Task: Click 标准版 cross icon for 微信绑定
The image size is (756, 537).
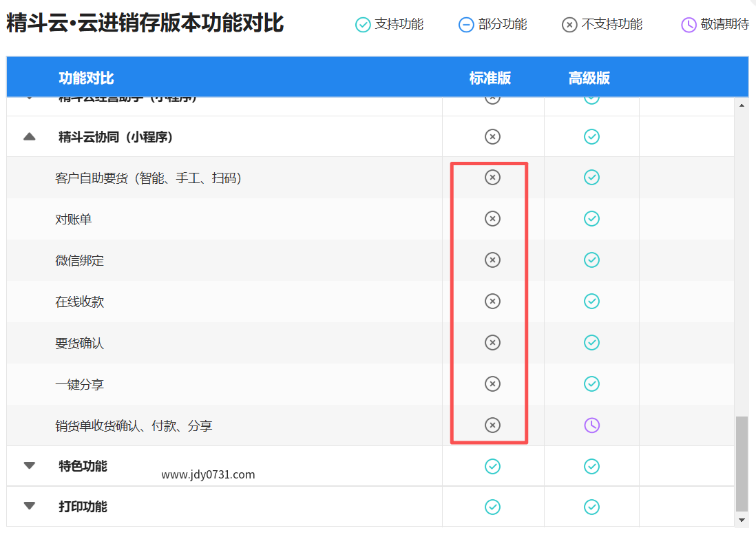Action: (492, 260)
